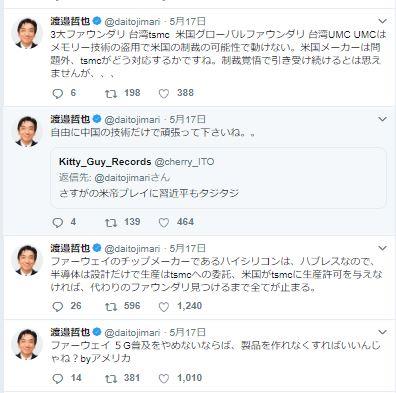Open @daitojimari mention in quoted reply

coord(122,177)
